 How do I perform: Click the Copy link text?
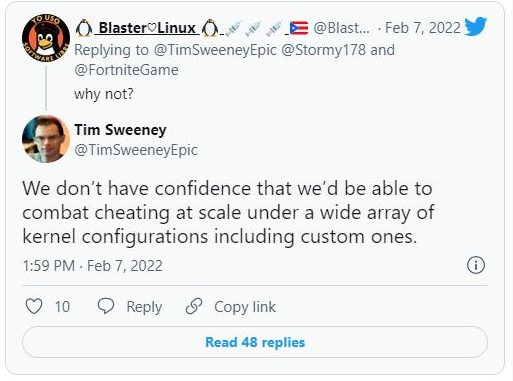245,307
